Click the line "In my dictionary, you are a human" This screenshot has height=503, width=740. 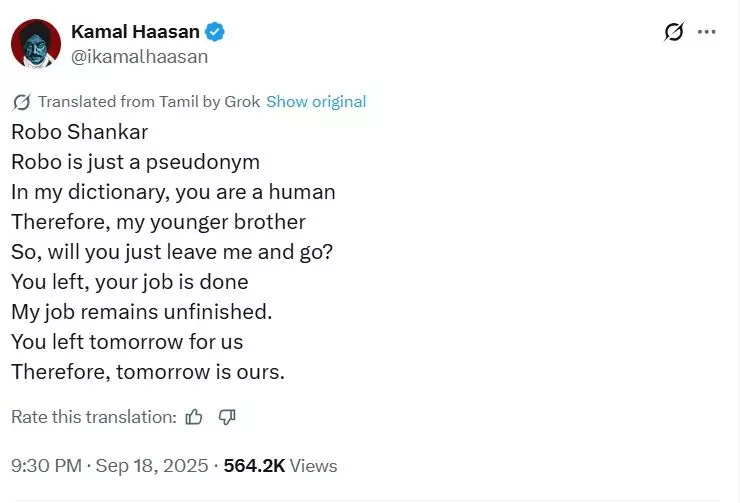click(173, 192)
